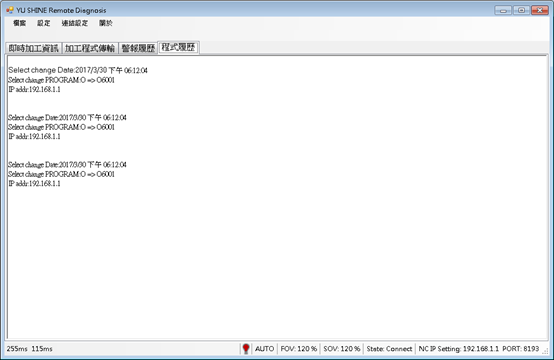Click the first IP addr:192.168.1.1 line

pyautogui.click(x=34, y=89)
